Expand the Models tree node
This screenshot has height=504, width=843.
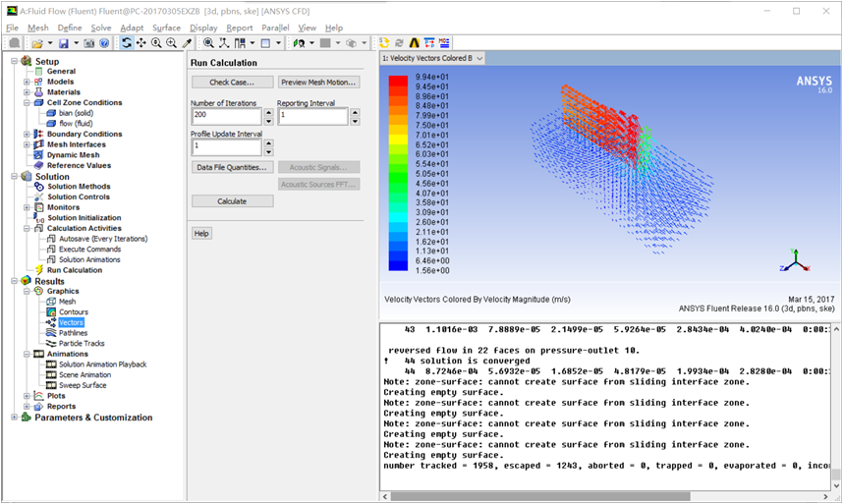click(x=27, y=82)
